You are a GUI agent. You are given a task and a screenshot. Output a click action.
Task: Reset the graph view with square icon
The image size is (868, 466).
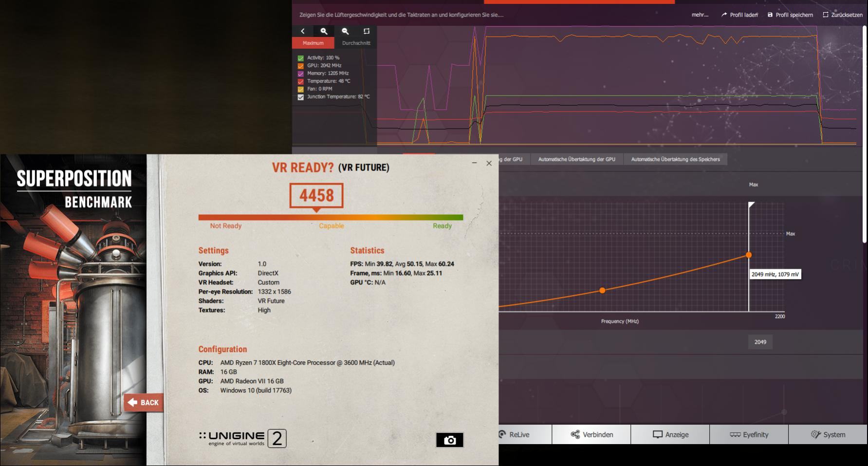(x=367, y=31)
